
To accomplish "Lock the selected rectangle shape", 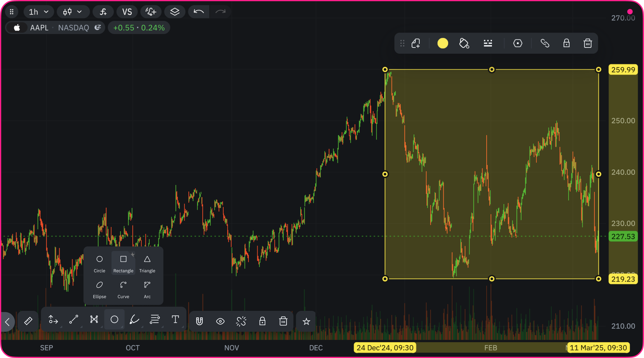I will [x=566, y=44].
